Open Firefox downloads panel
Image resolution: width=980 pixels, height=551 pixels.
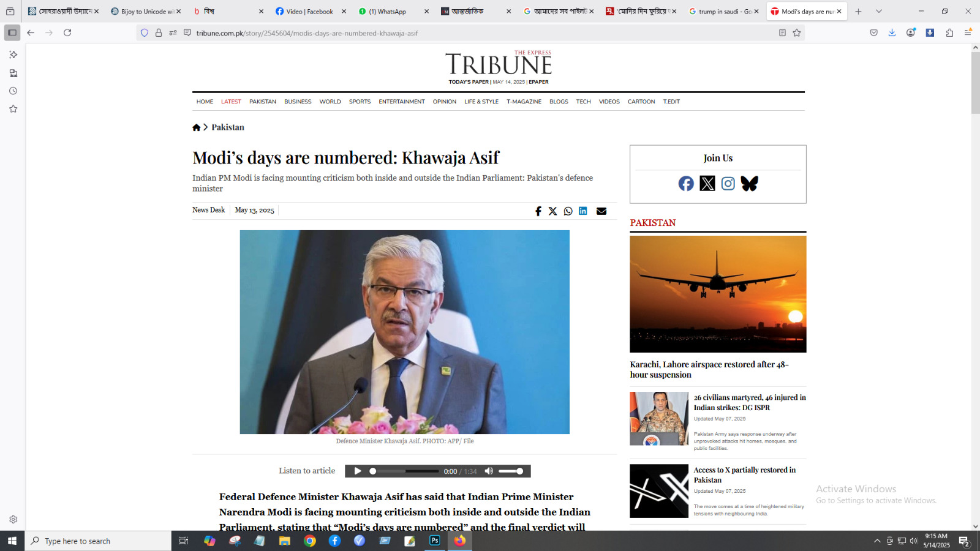pyautogui.click(x=892, y=33)
